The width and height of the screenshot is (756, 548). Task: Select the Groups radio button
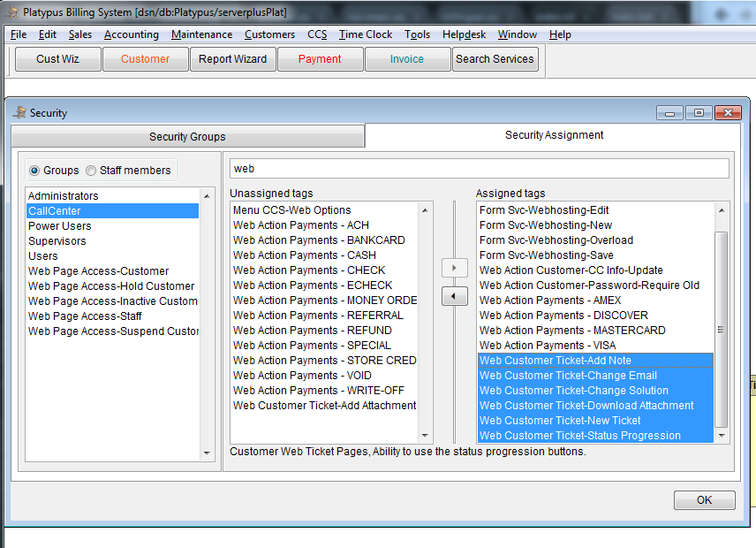tap(34, 171)
